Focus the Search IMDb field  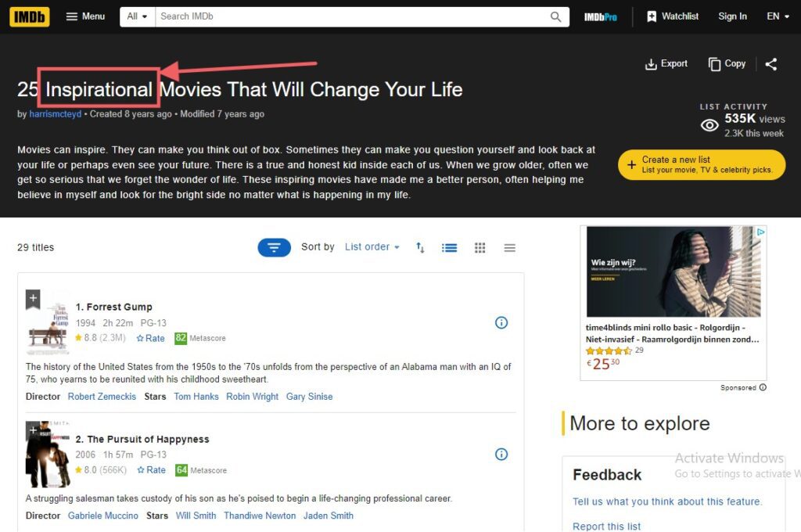pyautogui.click(x=353, y=16)
